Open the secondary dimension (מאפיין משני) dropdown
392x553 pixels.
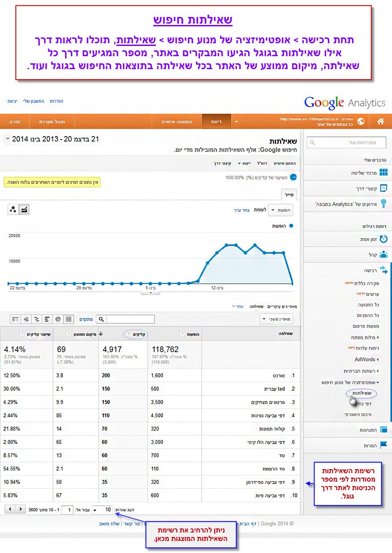point(276,319)
